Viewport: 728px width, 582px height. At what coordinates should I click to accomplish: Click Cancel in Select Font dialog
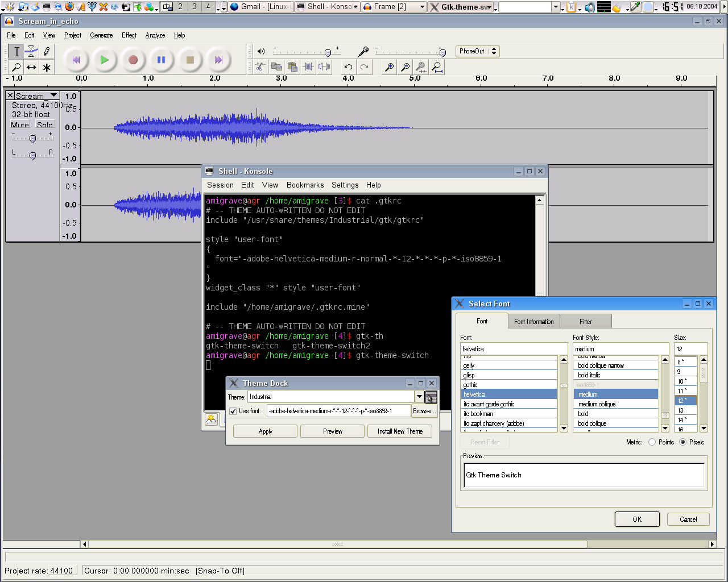pyautogui.click(x=688, y=519)
